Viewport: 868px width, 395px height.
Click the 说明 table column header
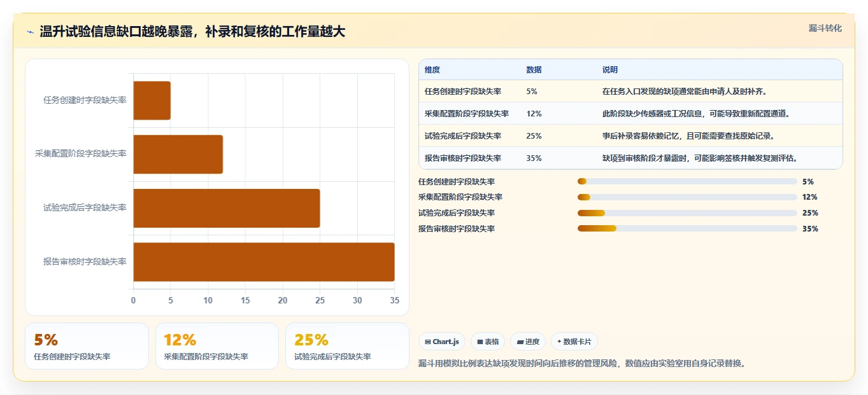click(610, 70)
